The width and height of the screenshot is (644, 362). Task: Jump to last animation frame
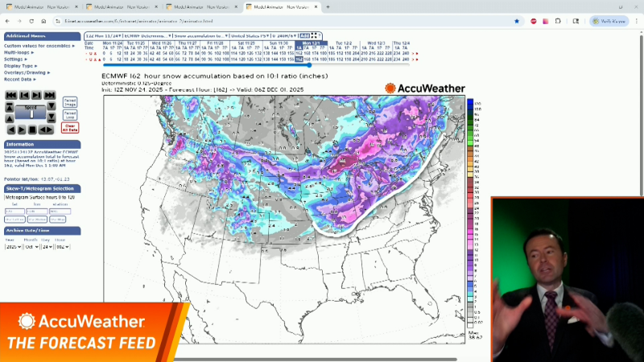(50, 96)
